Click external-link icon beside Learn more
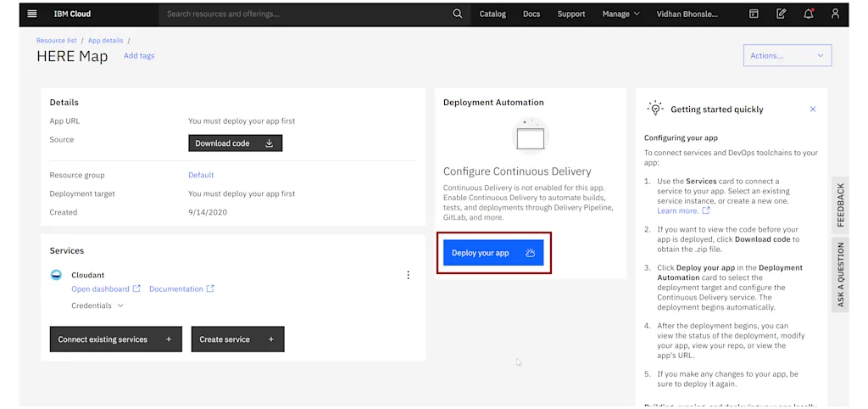The width and height of the screenshot is (868, 409). coord(706,210)
